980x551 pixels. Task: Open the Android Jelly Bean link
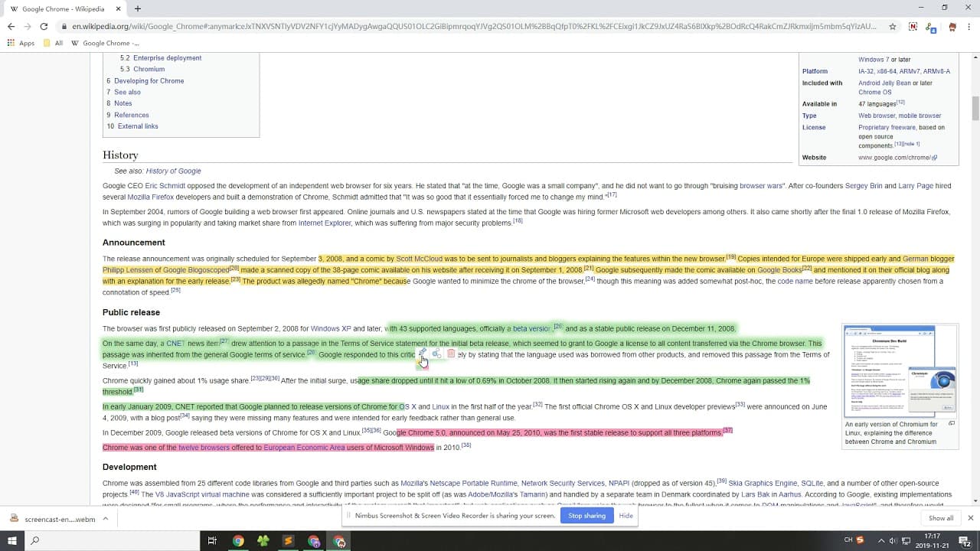[x=884, y=83]
